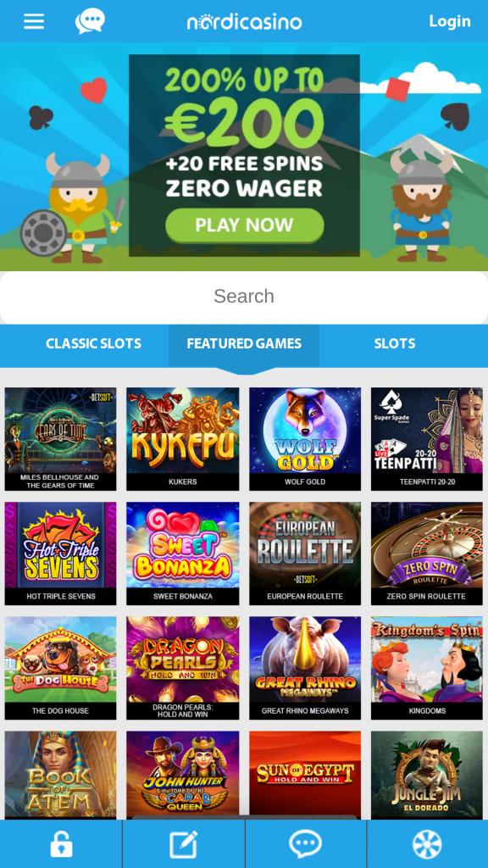Open European Roulette game
Screen dimensions: 488x868
point(305,554)
